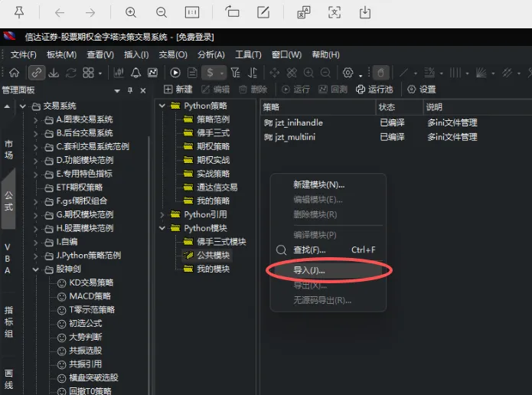
Task: Switch to the 指标组 side tab
Action: pos(8,322)
